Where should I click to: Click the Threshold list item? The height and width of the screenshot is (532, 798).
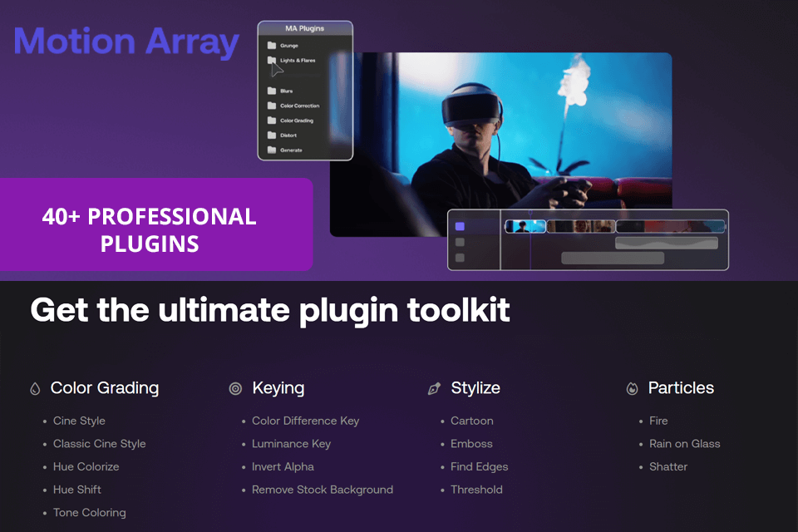[476, 490]
